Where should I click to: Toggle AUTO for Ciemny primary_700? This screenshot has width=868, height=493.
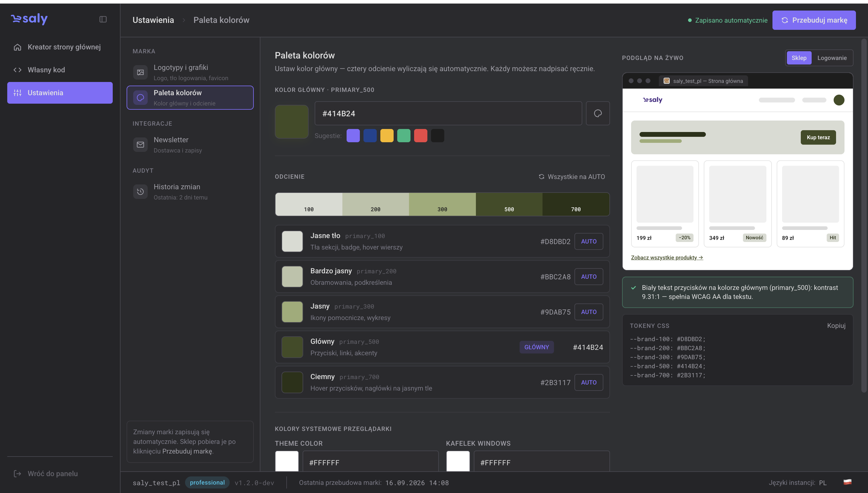click(x=589, y=382)
